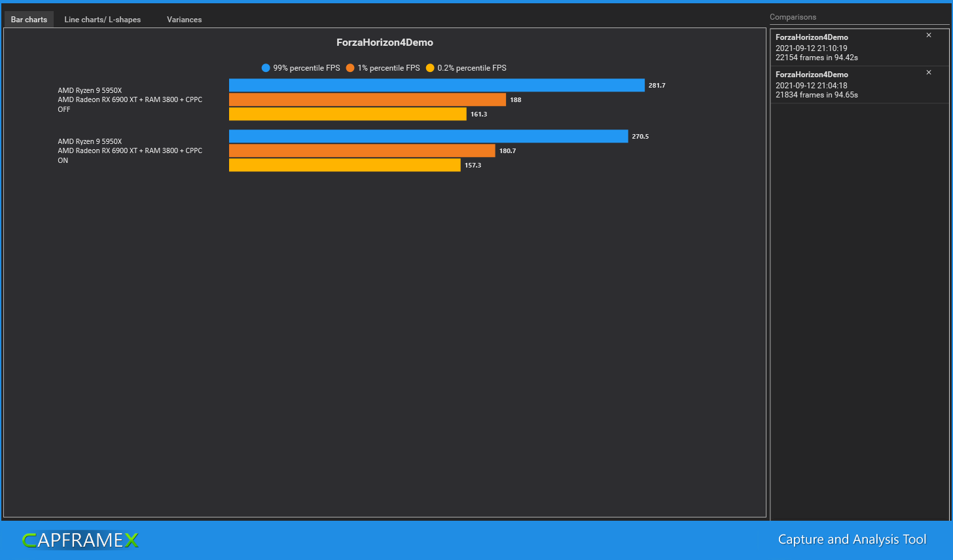Select the Bar charts tab

(28, 19)
